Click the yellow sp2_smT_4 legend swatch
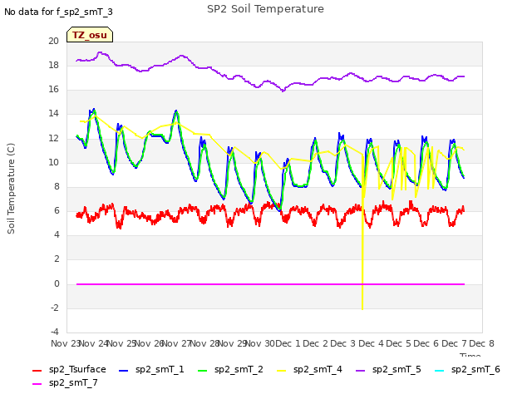Image resolution: width=532 pixels, height=399 pixels. tap(282, 371)
